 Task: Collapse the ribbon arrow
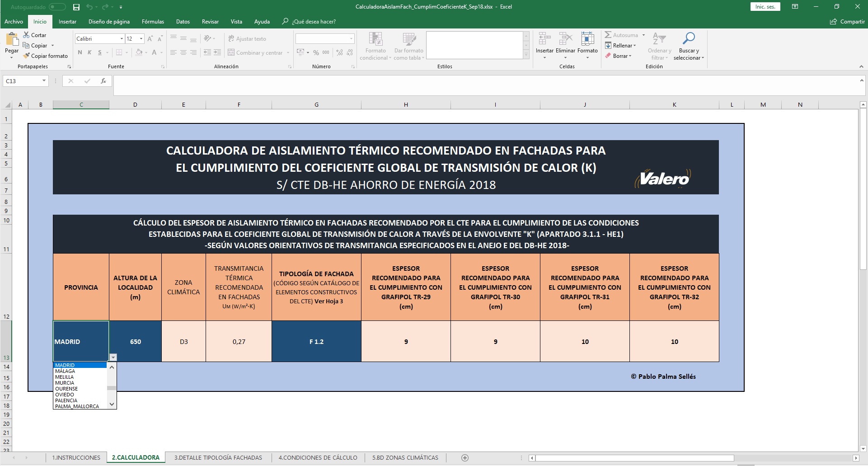861,66
